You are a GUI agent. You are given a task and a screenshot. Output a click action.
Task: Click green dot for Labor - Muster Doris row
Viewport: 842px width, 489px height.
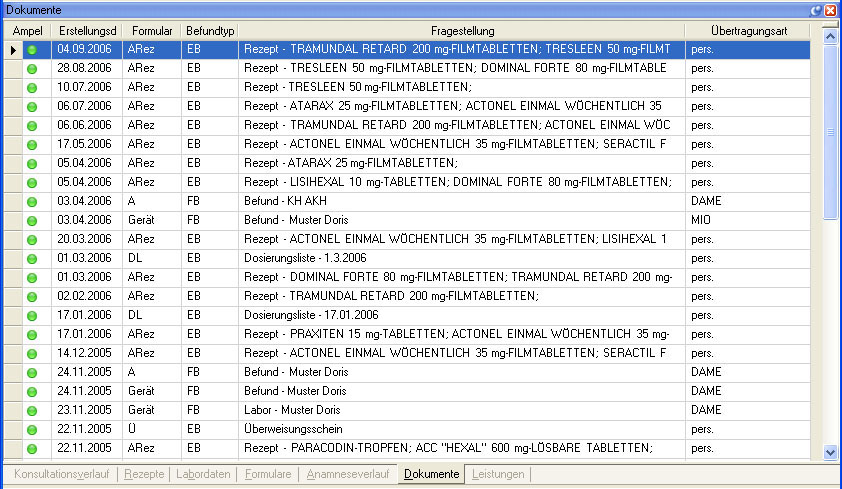tap(31, 410)
